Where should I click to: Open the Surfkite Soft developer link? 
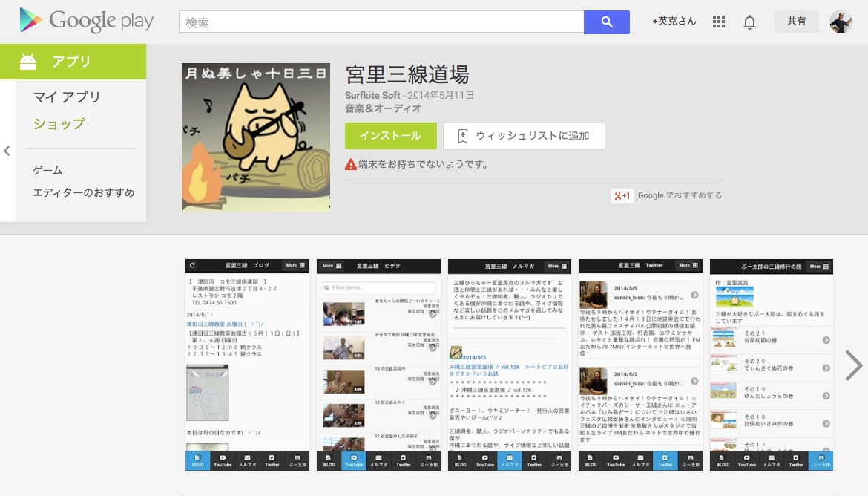(x=372, y=95)
